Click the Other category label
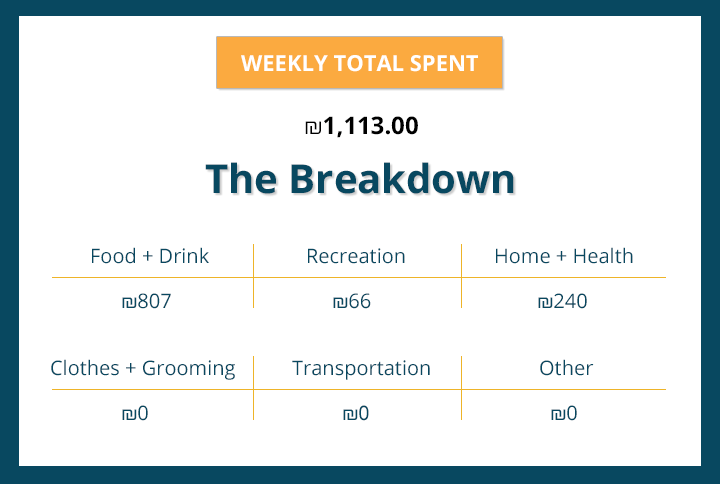The image size is (720, 484). (566, 368)
